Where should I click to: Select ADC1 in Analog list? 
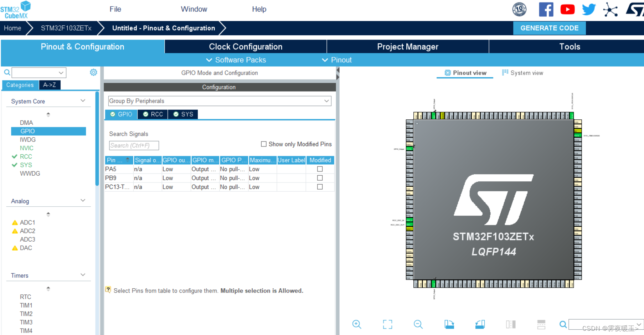[x=27, y=222]
